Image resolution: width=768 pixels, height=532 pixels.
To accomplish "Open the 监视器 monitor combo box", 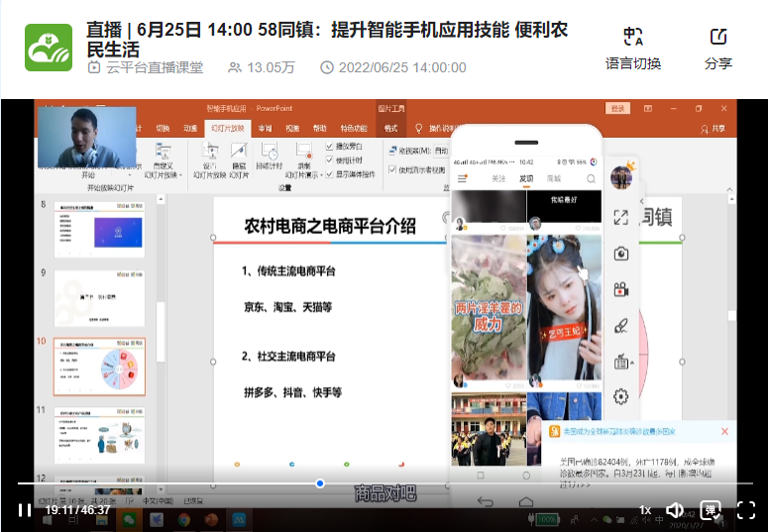I will (441, 151).
